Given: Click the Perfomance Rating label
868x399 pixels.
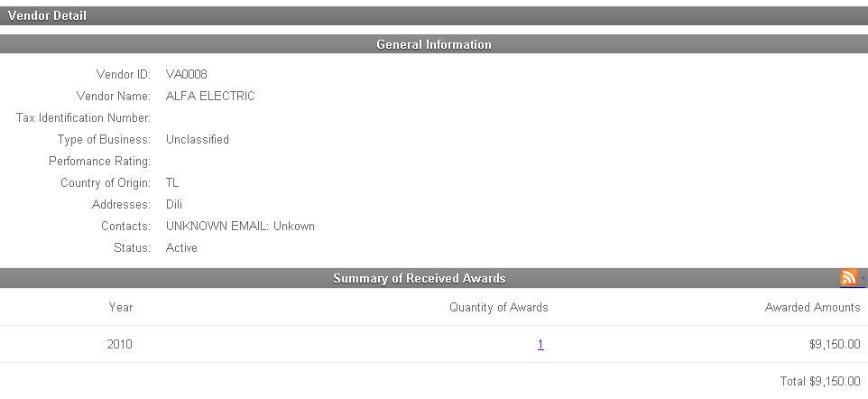Looking at the screenshot, I should [99, 162].
